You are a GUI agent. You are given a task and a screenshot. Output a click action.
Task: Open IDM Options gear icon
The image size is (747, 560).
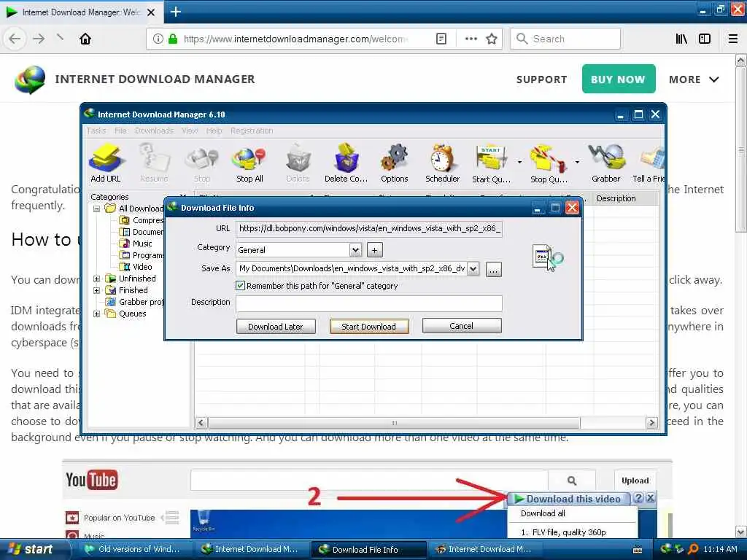[x=394, y=164]
